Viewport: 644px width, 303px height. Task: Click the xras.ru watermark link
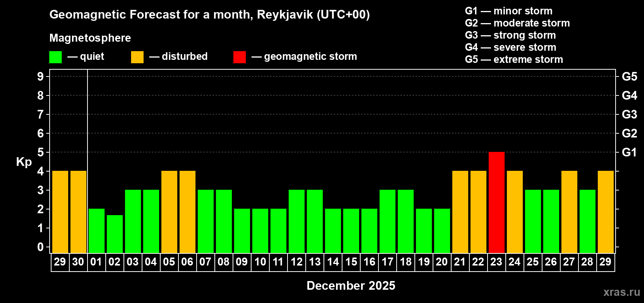tap(621, 292)
